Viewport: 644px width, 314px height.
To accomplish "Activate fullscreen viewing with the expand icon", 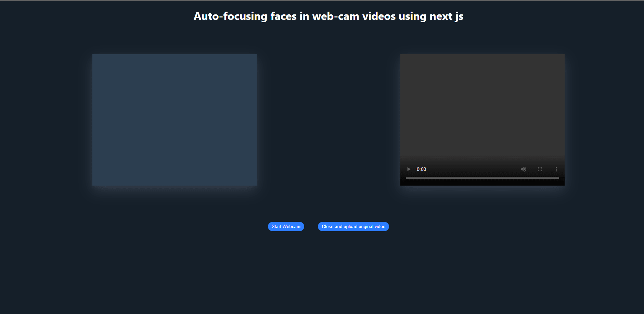I will tap(540, 169).
